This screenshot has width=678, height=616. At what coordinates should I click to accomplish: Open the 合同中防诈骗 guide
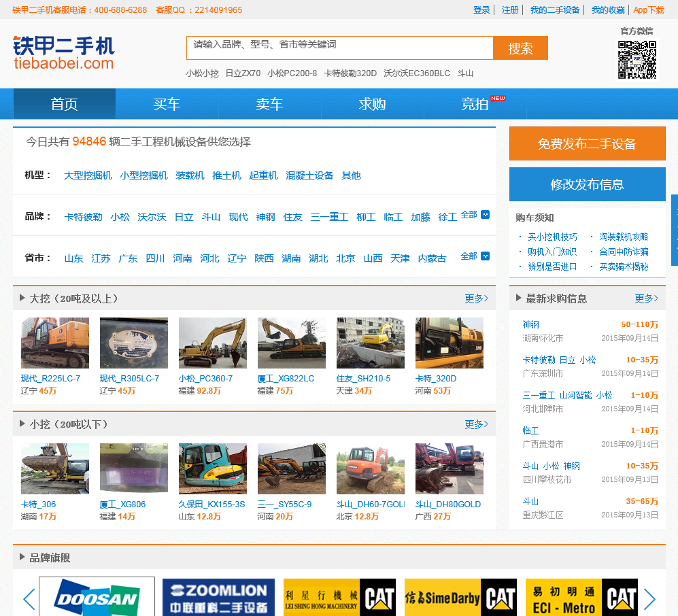[624, 252]
